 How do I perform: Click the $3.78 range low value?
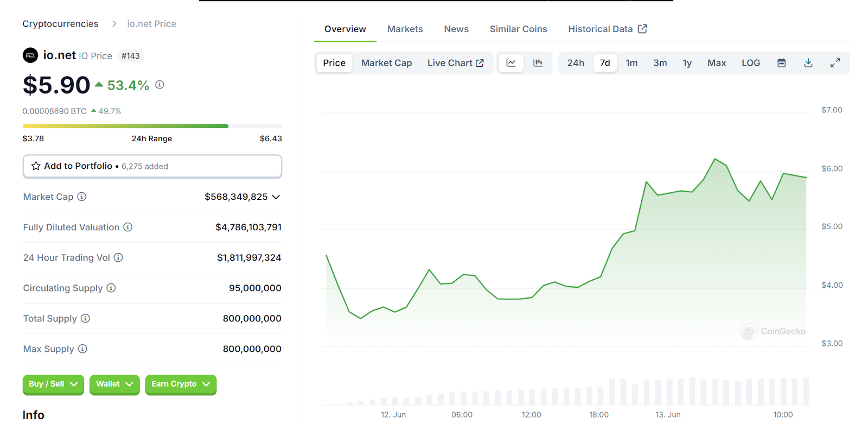pos(33,138)
